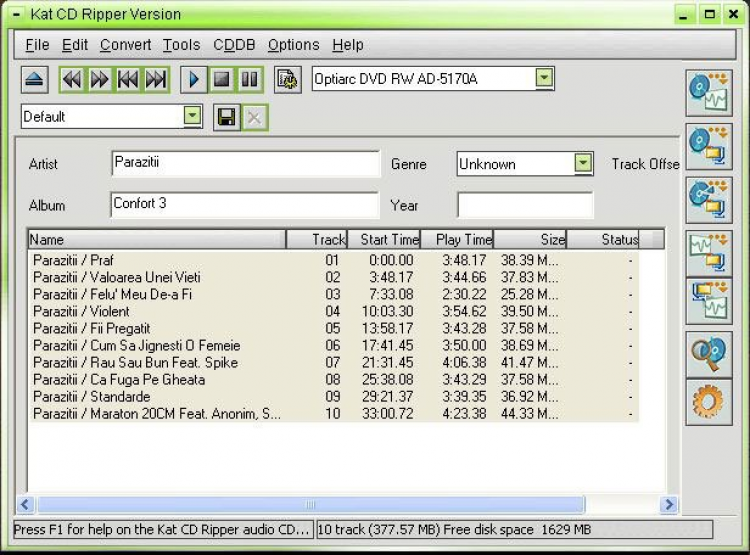Click the 4:06.38 play time cell

click(x=464, y=363)
